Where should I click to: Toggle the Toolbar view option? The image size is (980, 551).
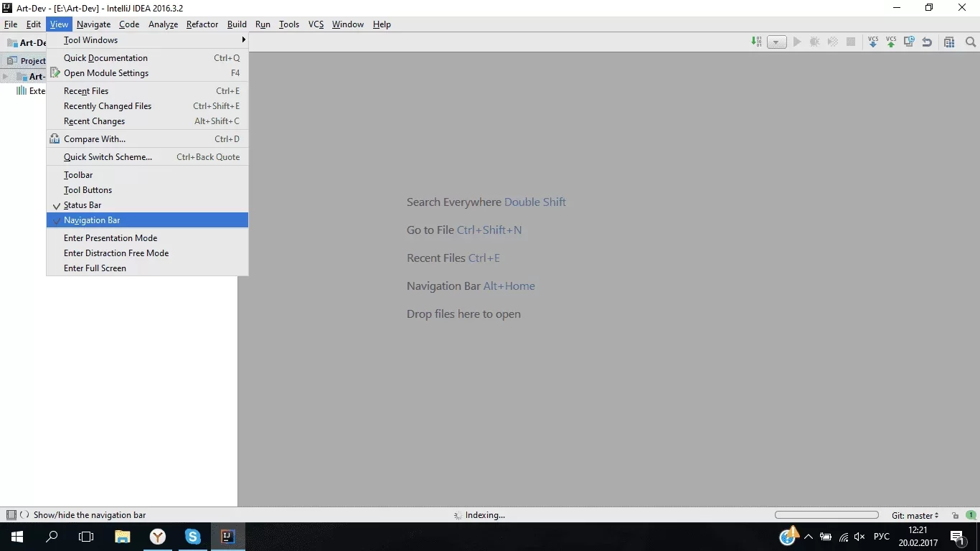point(147,175)
